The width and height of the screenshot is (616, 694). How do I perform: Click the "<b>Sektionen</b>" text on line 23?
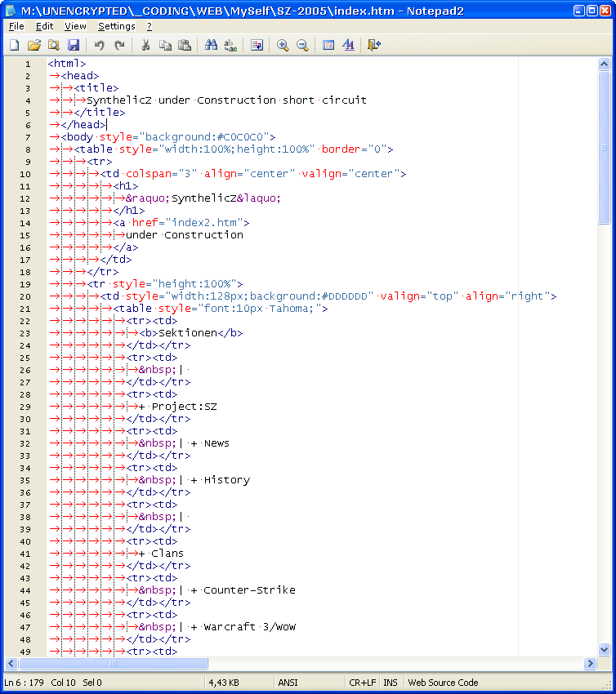point(191,333)
